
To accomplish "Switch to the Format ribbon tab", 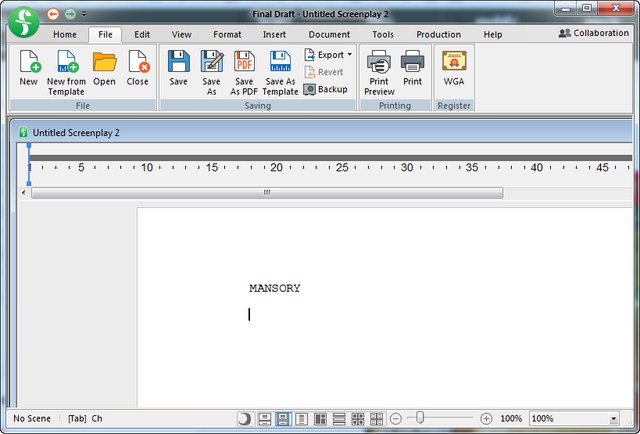I will click(227, 34).
